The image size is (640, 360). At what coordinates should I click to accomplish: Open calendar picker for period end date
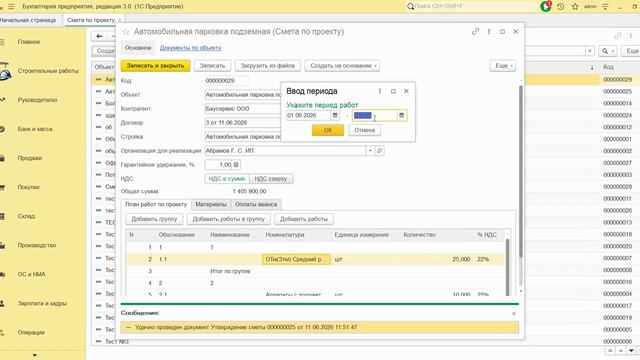(x=402, y=116)
